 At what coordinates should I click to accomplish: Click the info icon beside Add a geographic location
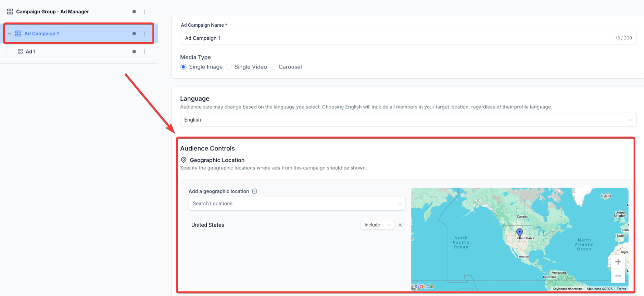(x=254, y=191)
